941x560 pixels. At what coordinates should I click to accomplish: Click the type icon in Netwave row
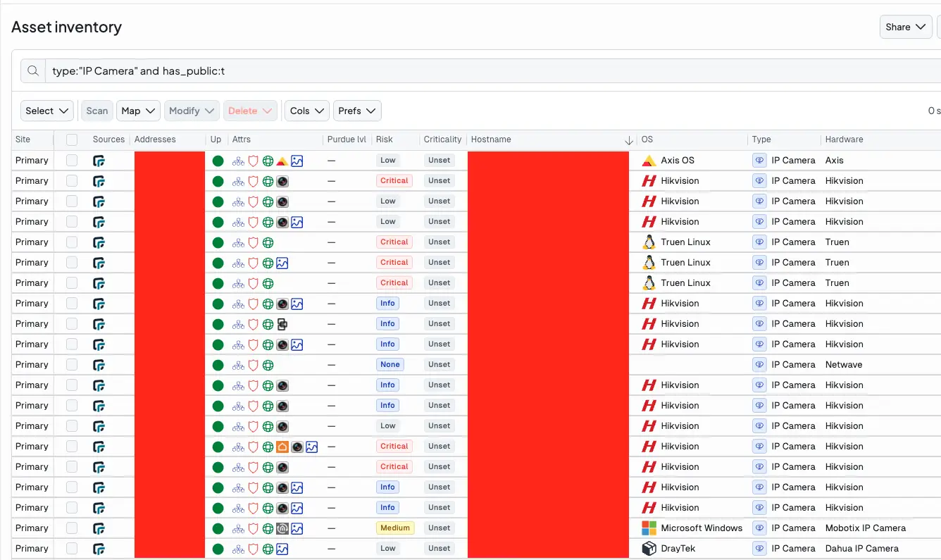759,365
